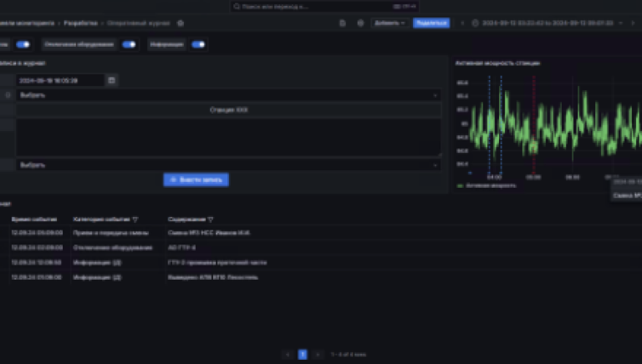
Task: Open dashboard settings gear icon
Action: tap(359, 23)
